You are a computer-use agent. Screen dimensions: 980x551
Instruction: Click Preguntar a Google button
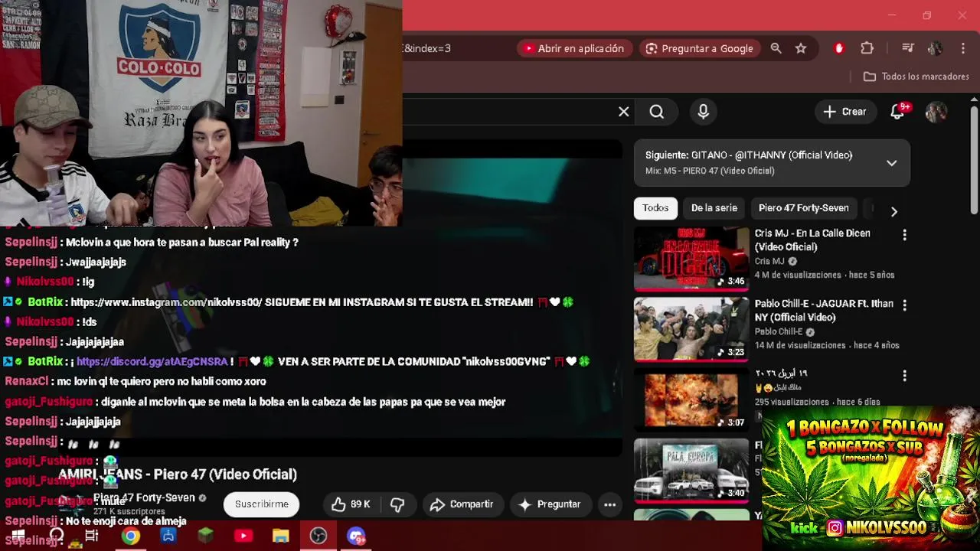click(x=699, y=48)
